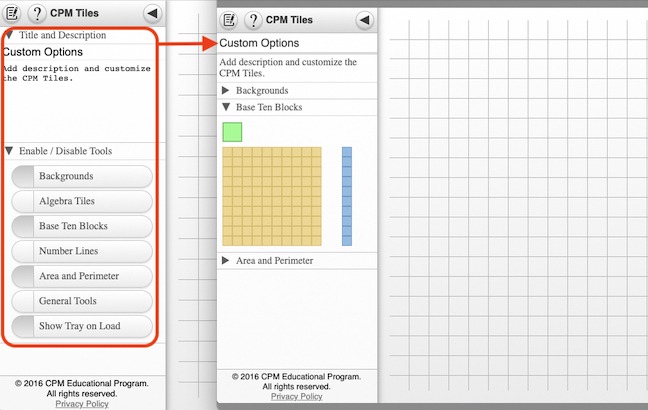This screenshot has height=410, width=648.
Task: Select the green unit block
Action: 232,132
